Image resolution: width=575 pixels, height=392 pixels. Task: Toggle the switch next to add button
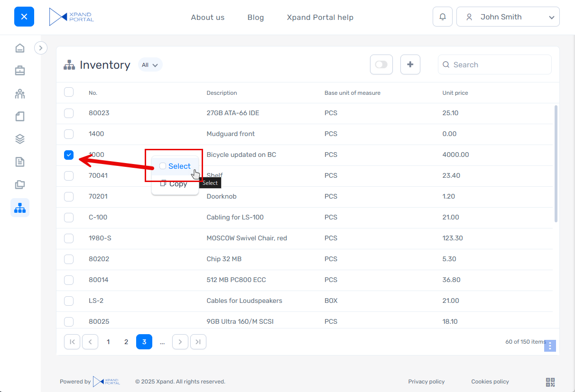(x=381, y=64)
